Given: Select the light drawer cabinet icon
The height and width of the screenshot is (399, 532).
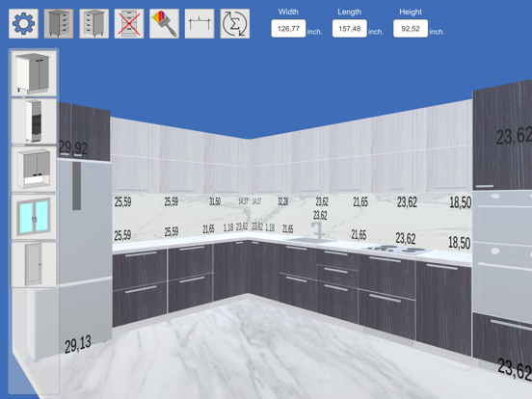Looking at the screenshot, I should (x=94, y=23).
